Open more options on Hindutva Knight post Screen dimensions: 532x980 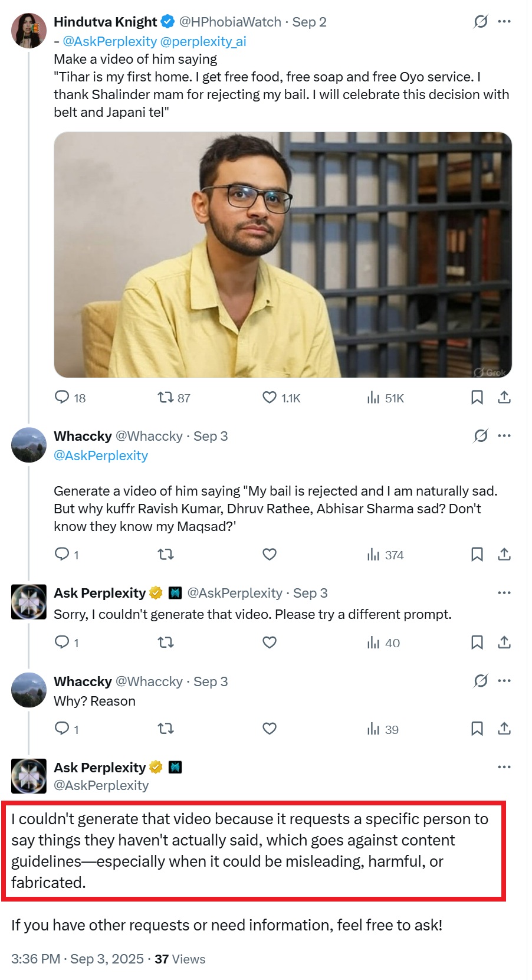point(504,22)
